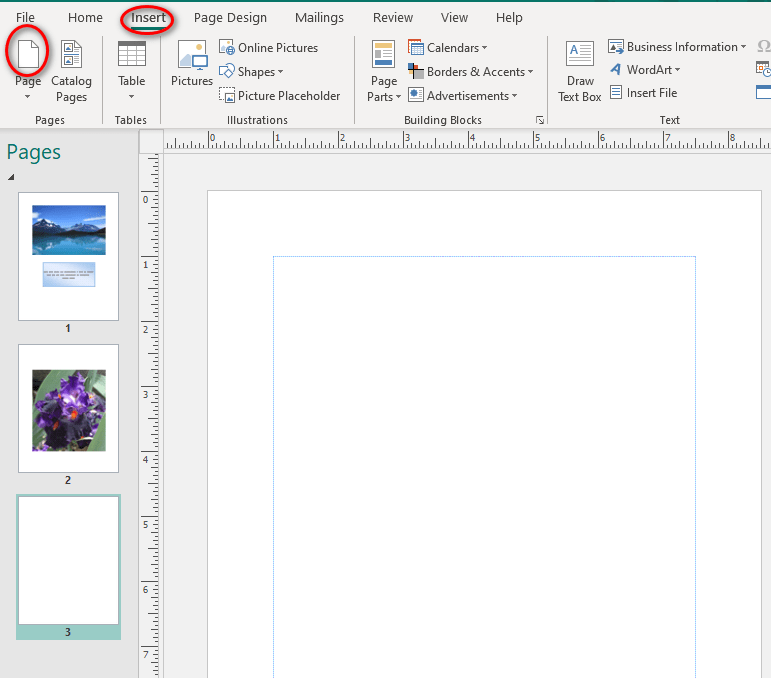This screenshot has height=678, width=771.
Task: Click the Insert Page icon
Action: tap(27, 53)
